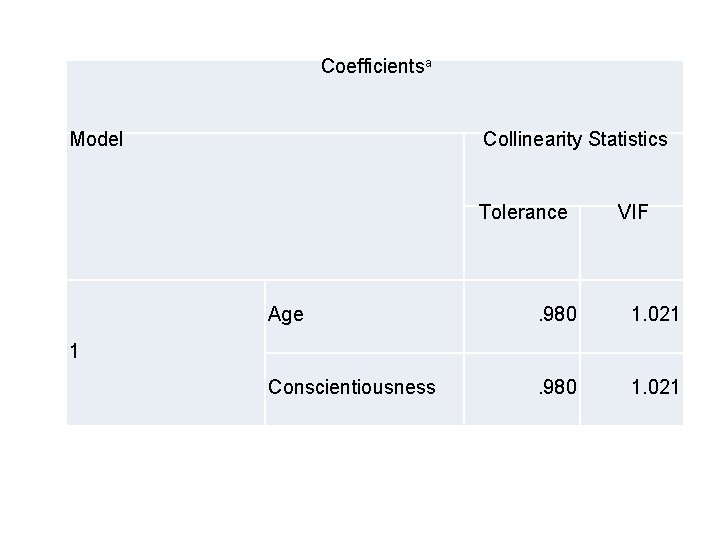Select the Age row label
The width and height of the screenshot is (720, 540).
coord(286,315)
